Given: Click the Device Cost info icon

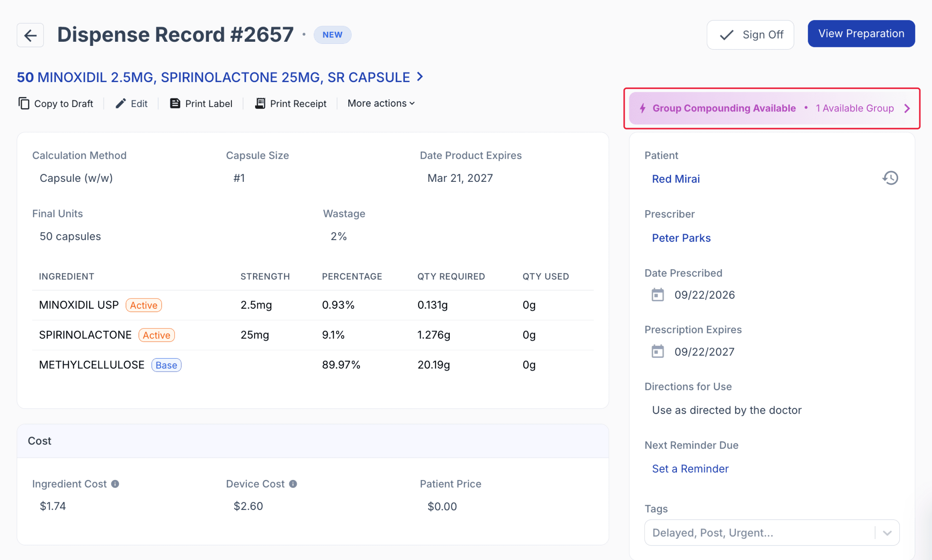Looking at the screenshot, I should (293, 484).
